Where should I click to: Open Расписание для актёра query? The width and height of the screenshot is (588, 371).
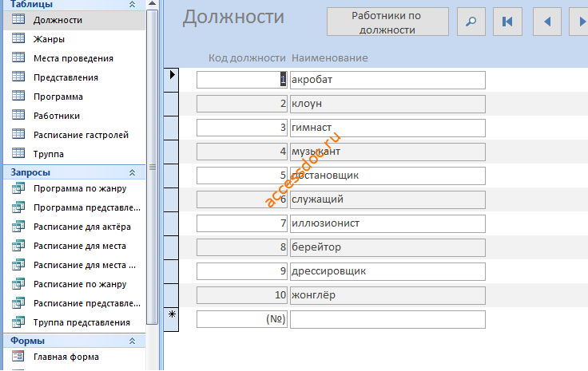(x=82, y=227)
